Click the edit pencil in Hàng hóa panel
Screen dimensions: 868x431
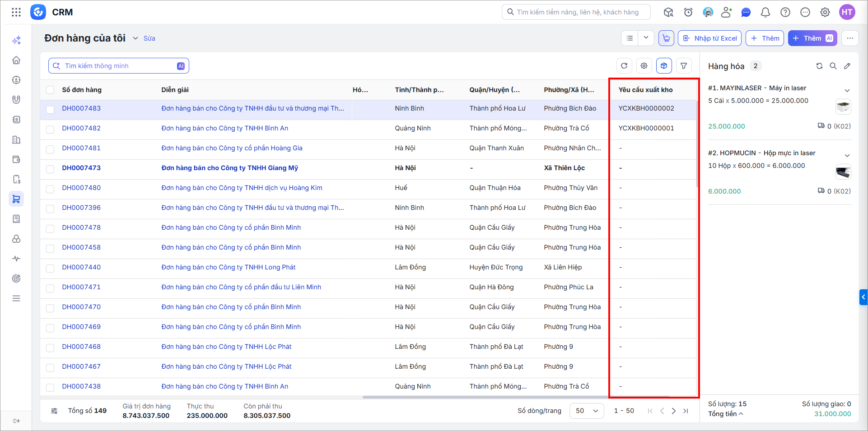coord(847,66)
